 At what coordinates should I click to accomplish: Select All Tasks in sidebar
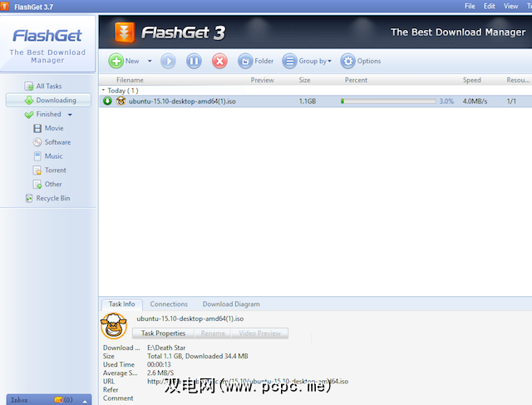pos(43,86)
